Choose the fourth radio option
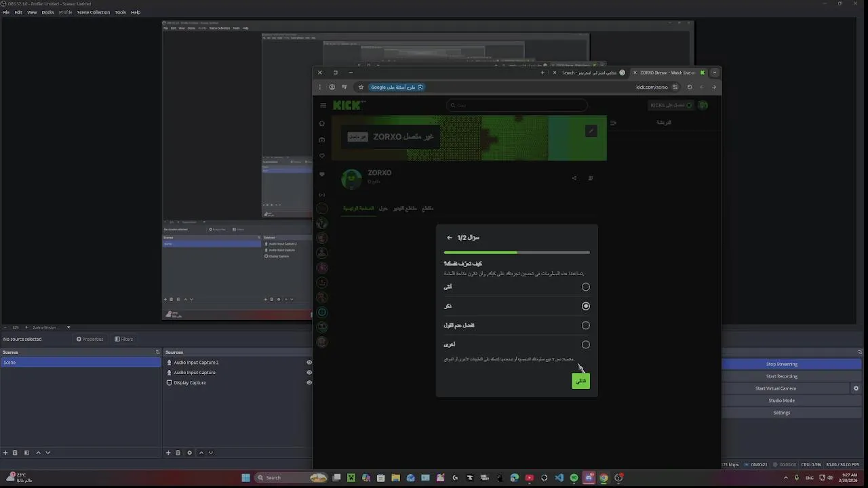Viewport: 868px width, 488px height. (586, 344)
